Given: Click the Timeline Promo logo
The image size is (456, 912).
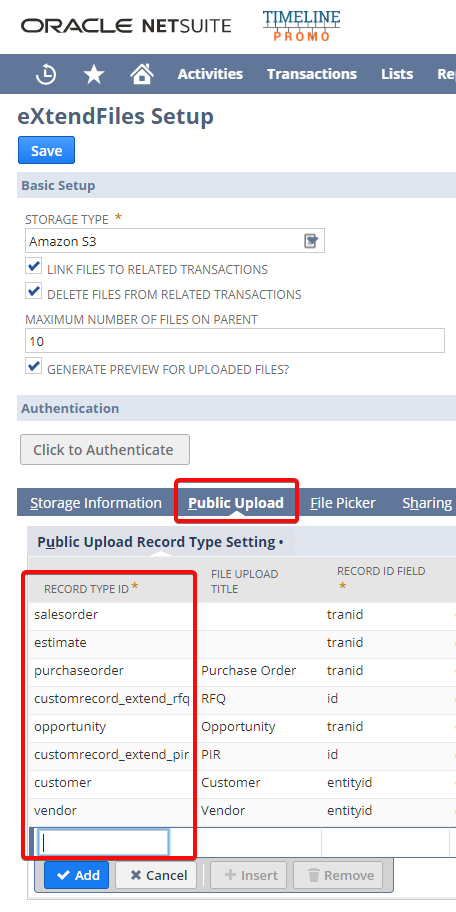Looking at the screenshot, I should point(301,26).
